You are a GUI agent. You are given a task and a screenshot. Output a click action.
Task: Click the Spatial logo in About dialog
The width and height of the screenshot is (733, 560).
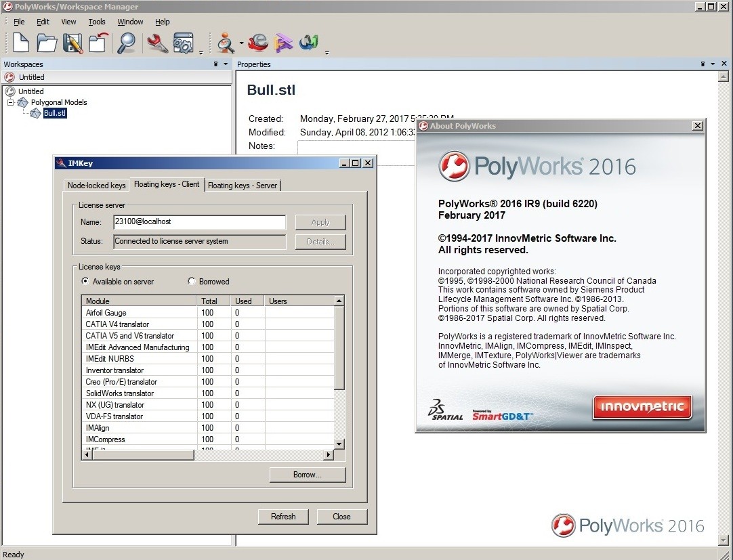coord(445,410)
